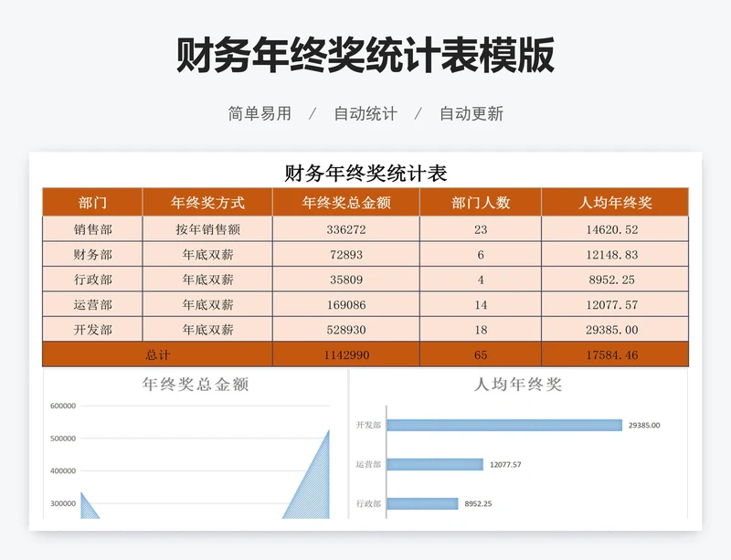The height and width of the screenshot is (560, 731).
Task: Select the 年终奖方式 column header
Action: click(207, 203)
